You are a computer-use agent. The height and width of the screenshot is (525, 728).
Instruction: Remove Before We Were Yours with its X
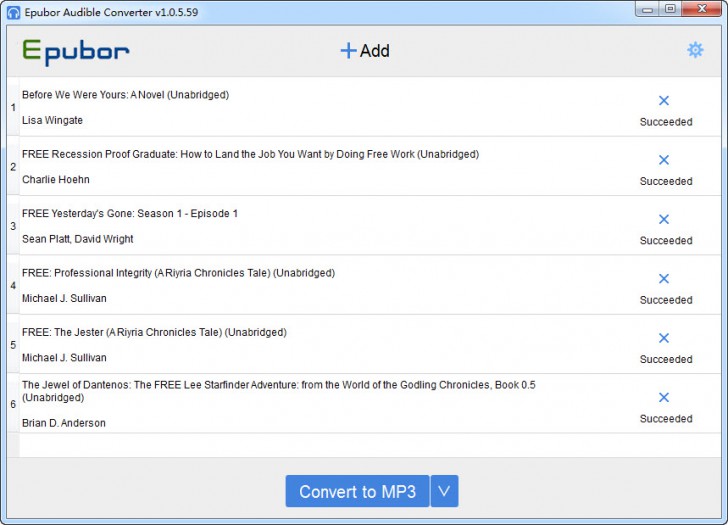pyautogui.click(x=664, y=100)
